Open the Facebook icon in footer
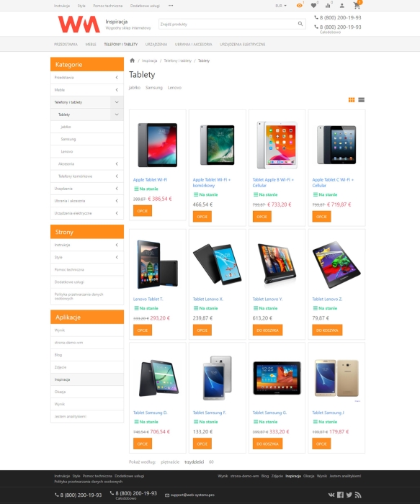The width and height of the screenshot is (420, 504). pyautogui.click(x=340, y=495)
